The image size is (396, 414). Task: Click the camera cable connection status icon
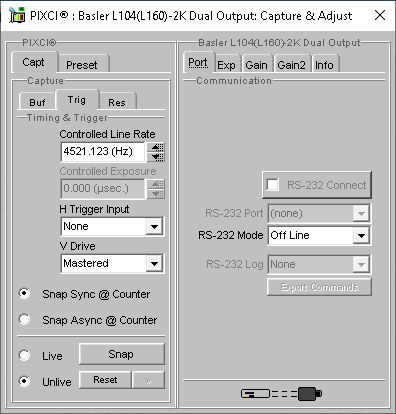coord(282,394)
